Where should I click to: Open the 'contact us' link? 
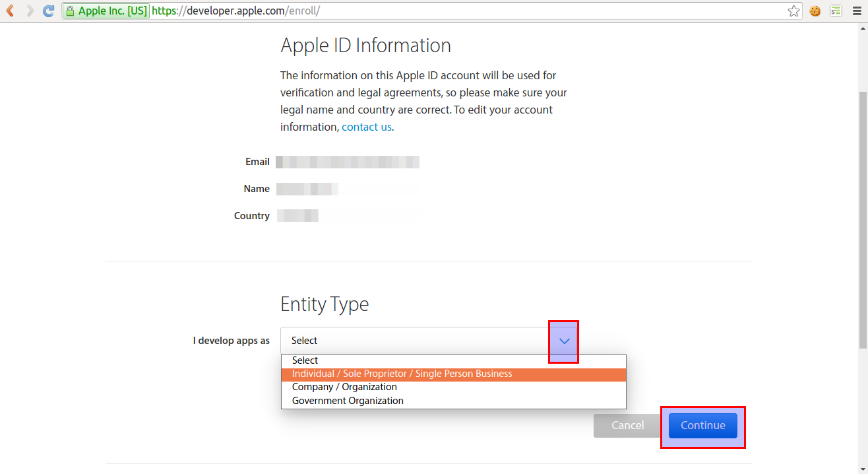367,126
